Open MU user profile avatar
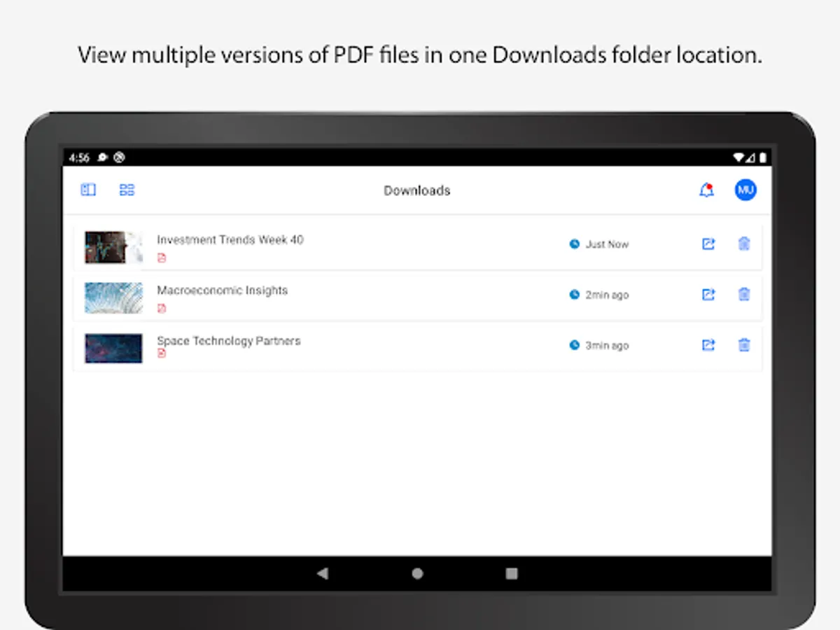840x630 pixels. pos(745,190)
